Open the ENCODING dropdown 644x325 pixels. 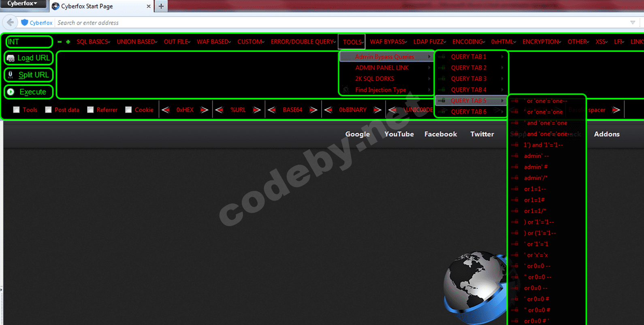(469, 42)
